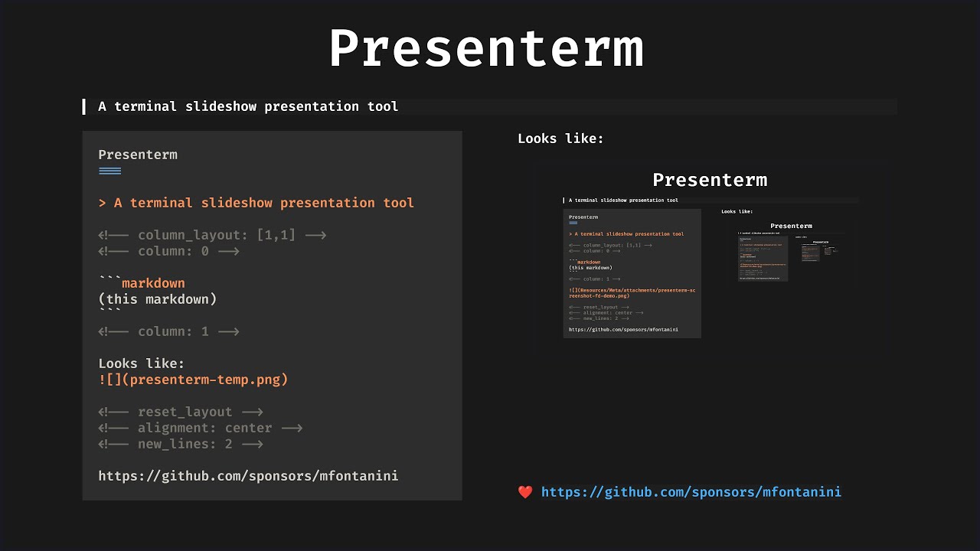Click the sponsors URL in the code block
Screen dimensions: 980x551
[248, 476]
